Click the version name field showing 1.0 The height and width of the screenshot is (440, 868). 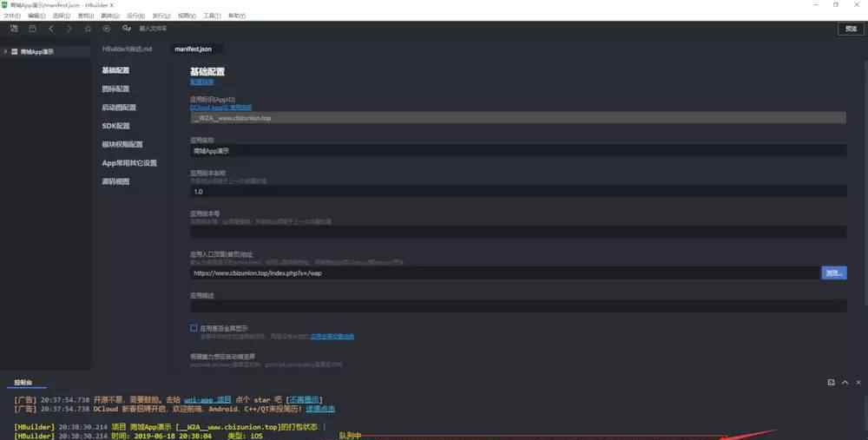(x=518, y=192)
